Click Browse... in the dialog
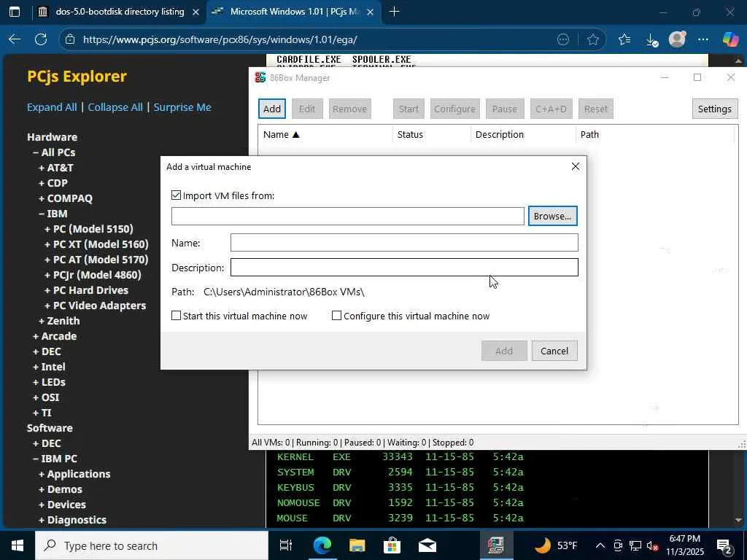Screen dimensions: 747x560 coord(553,216)
